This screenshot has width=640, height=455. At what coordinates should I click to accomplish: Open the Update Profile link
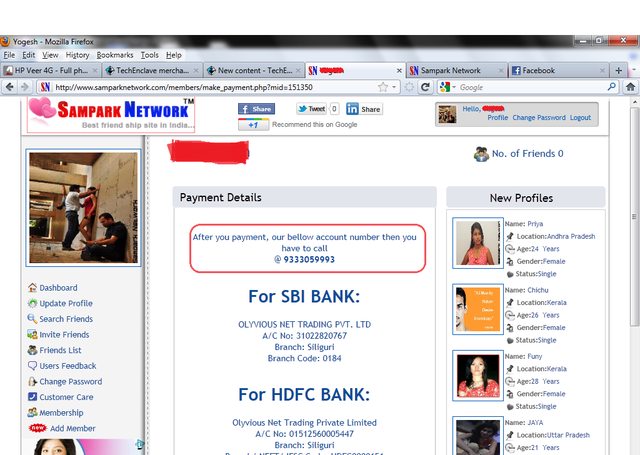pos(66,303)
